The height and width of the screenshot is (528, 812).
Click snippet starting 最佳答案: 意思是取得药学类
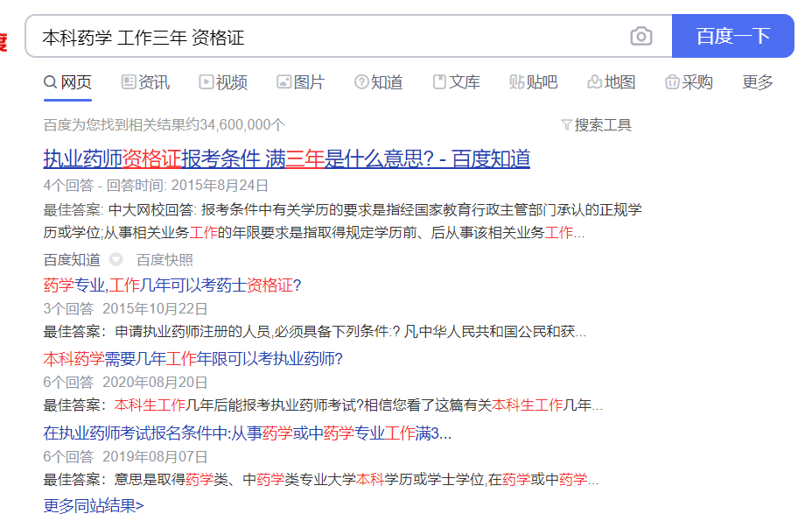pos(321,479)
